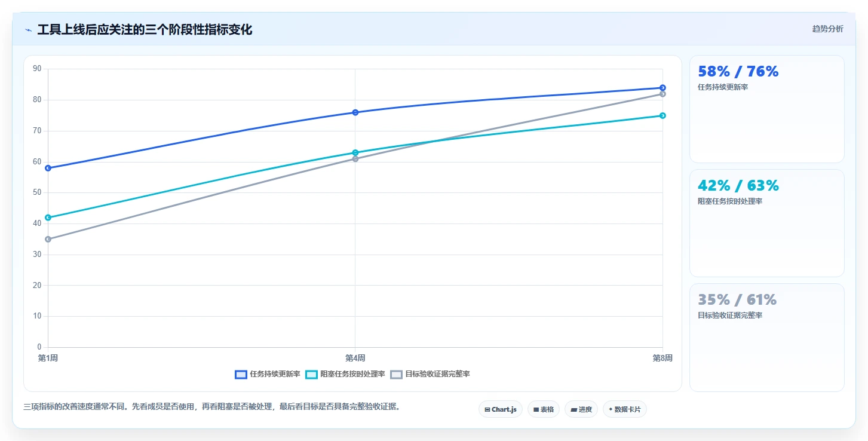Select the 数据卡片 tag
The width and height of the screenshot is (868, 441).
click(x=625, y=409)
